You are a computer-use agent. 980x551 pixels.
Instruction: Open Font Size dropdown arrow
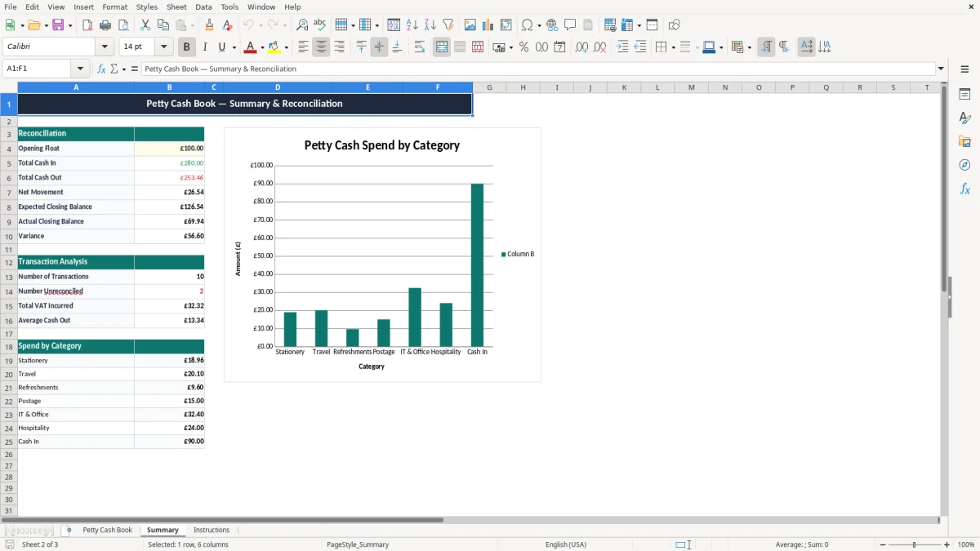click(x=164, y=47)
